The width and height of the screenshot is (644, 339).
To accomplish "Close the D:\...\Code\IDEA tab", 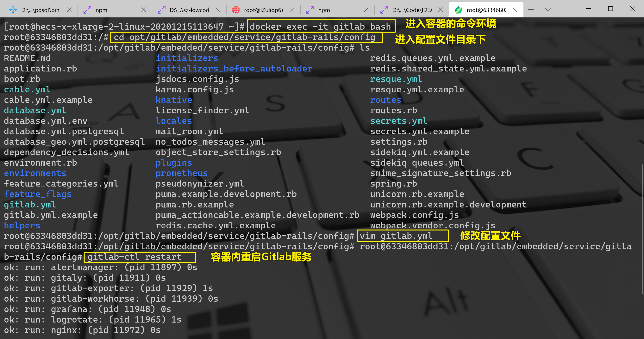I will tap(441, 10).
